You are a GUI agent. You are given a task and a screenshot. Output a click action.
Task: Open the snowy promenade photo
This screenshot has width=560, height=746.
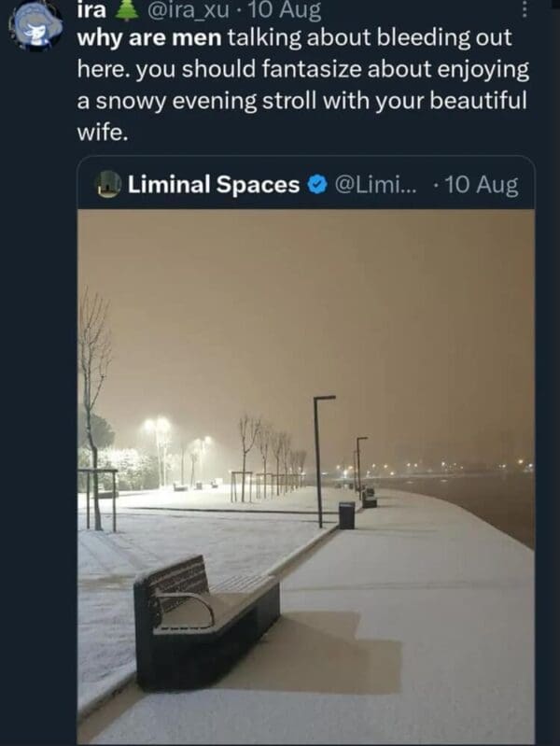click(x=306, y=467)
